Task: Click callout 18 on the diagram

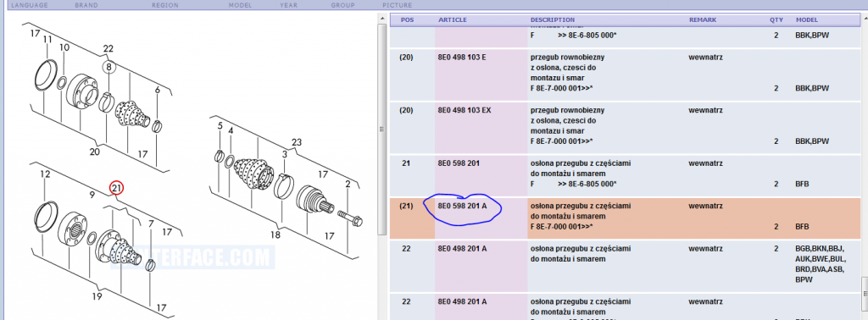Action: [275, 234]
